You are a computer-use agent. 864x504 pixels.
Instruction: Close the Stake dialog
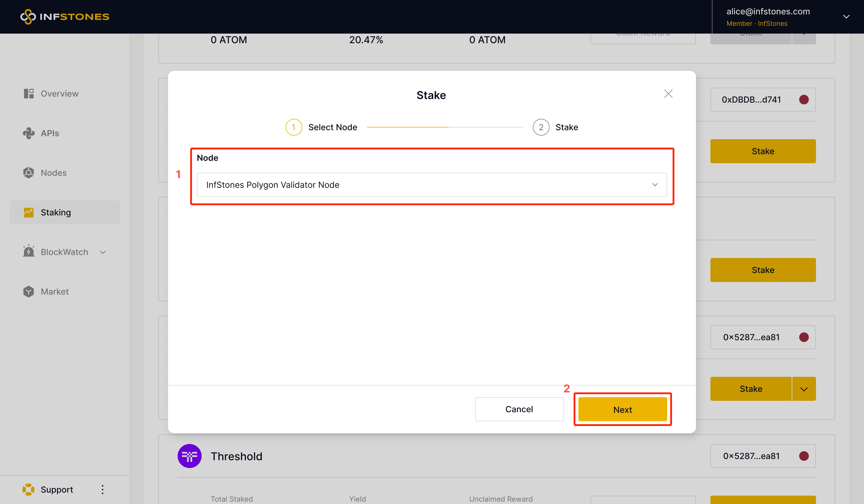[x=668, y=94]
